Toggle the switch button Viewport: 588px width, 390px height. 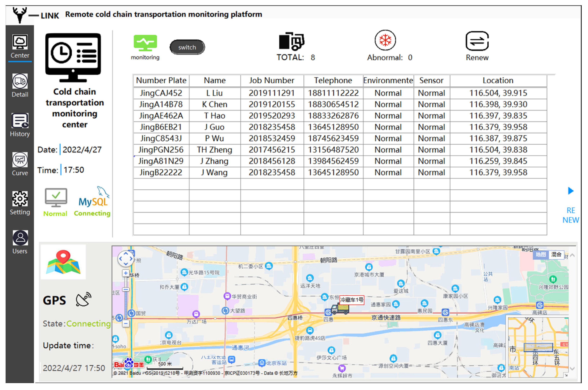click(187, 47)
